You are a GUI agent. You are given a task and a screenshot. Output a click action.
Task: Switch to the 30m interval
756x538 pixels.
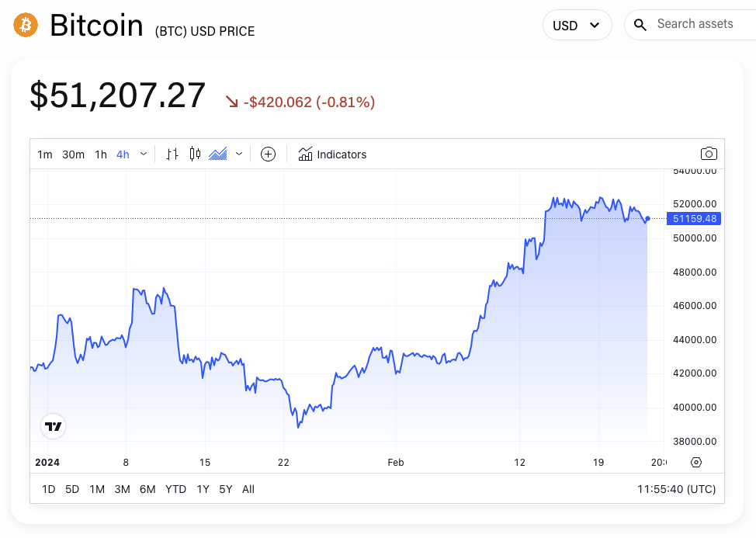pos(73,154)
